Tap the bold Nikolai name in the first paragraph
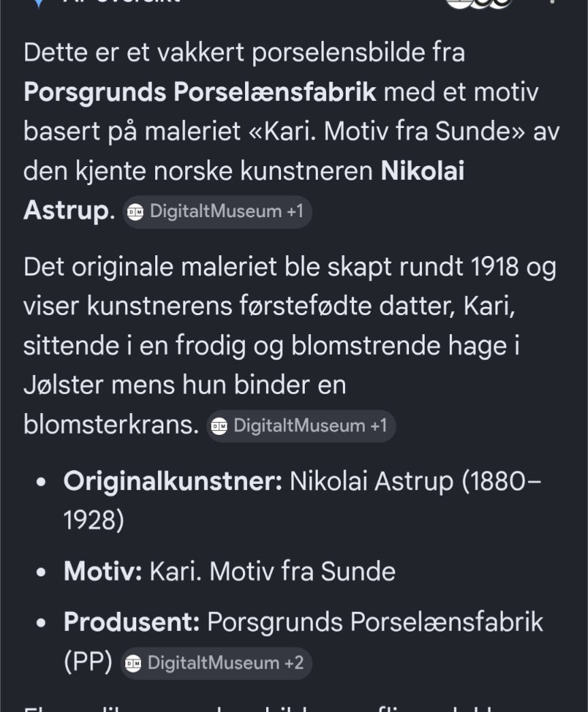This screenshot has height=712, width=588. (x=422, y=171)
